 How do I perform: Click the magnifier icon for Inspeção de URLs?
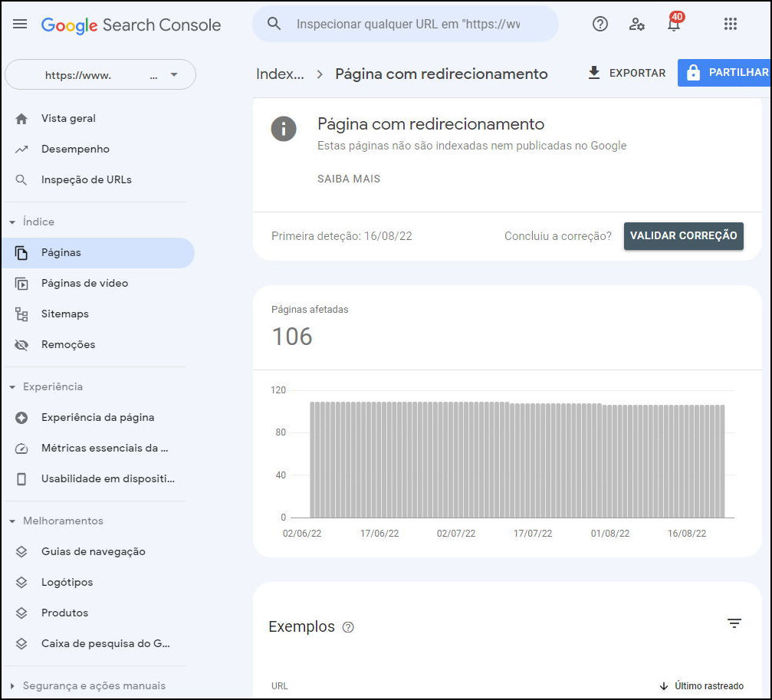(x=21, y=179)
